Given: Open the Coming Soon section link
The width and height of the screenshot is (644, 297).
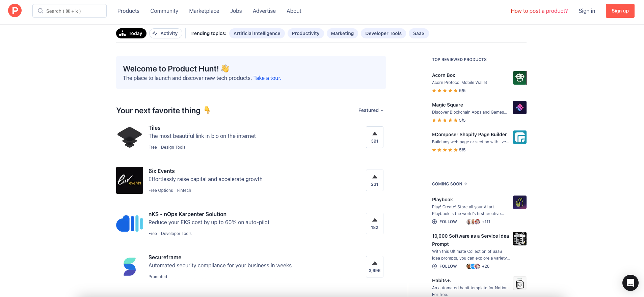Looking at the screenshot, I should coord(450,184).
